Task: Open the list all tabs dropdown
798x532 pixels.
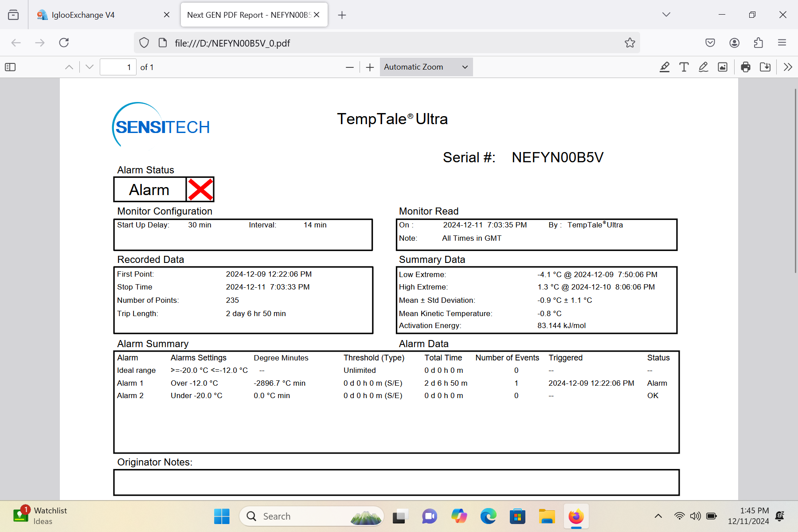Action: coord(666,15)
